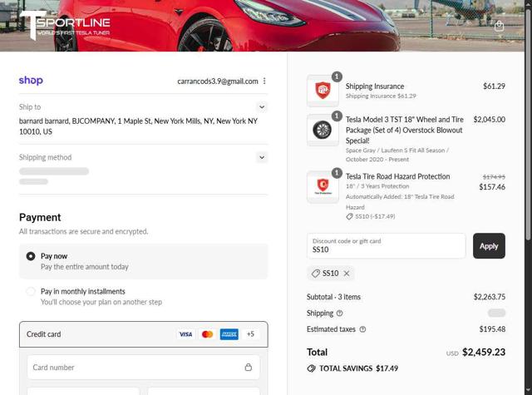This screenshot has width=532, height=395.
Task: Click the American Express icon
Action: tap(229, 334)
